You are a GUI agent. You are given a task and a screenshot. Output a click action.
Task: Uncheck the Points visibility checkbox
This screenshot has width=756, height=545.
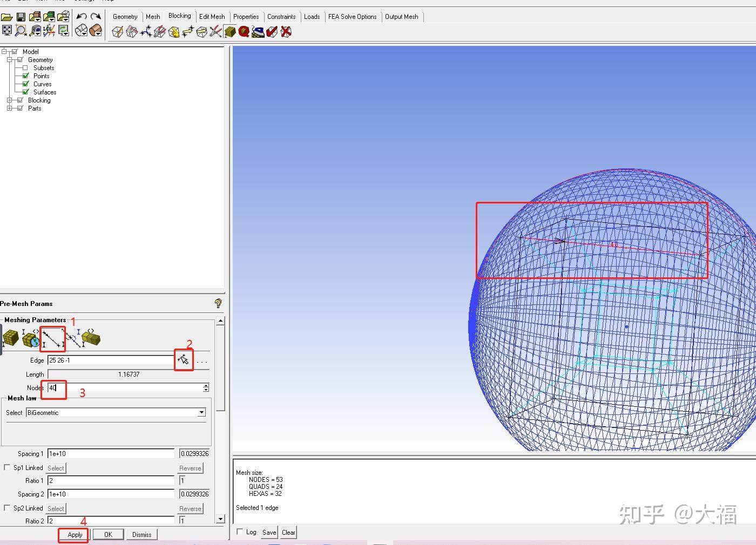[x=25, y=76]
